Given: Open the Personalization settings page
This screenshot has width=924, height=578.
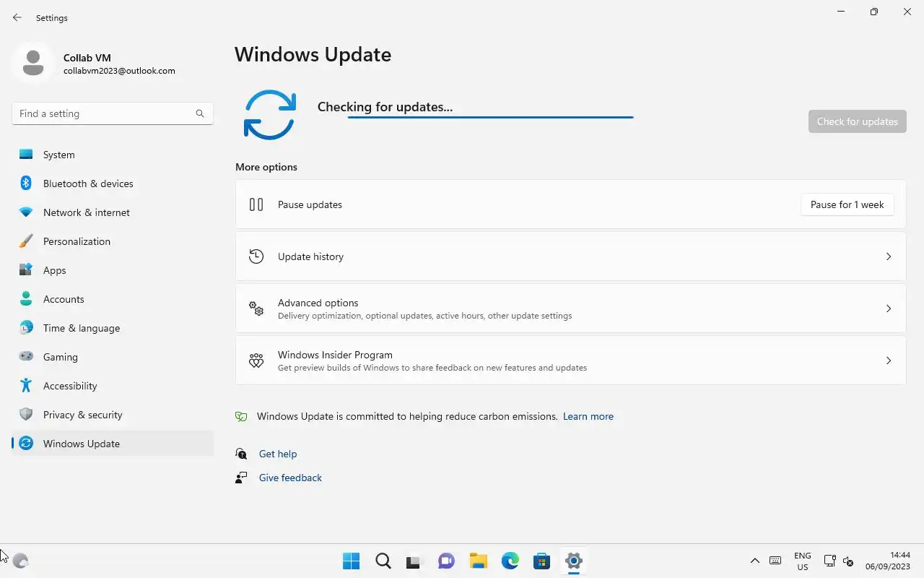Looking at the screenshot, I should [113, 241].
